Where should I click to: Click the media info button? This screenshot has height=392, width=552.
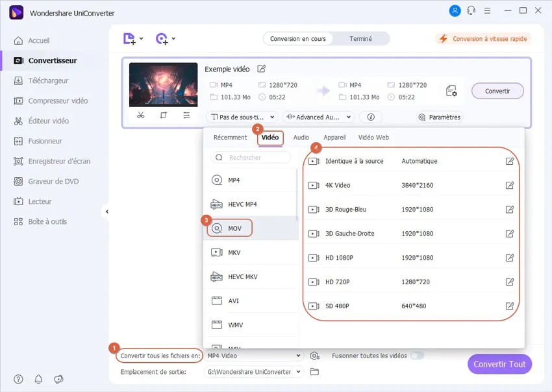click(371, 117)
